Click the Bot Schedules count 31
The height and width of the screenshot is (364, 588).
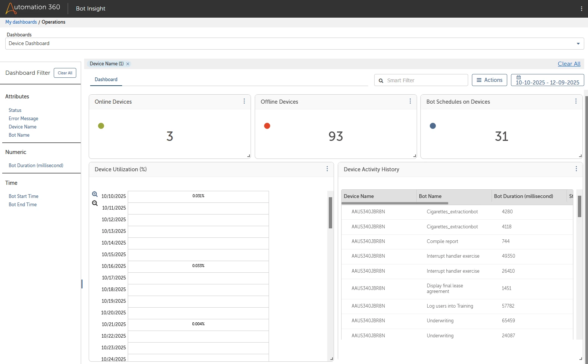point(502,136)
